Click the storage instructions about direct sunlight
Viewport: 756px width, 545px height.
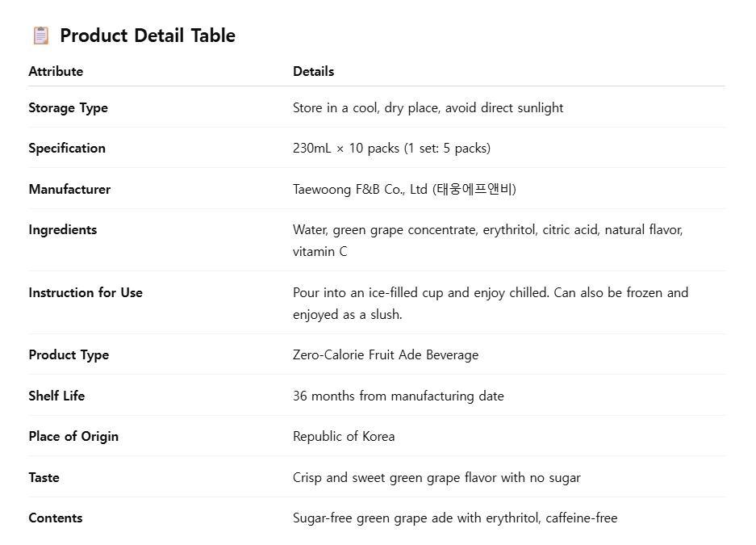point(428,107)
